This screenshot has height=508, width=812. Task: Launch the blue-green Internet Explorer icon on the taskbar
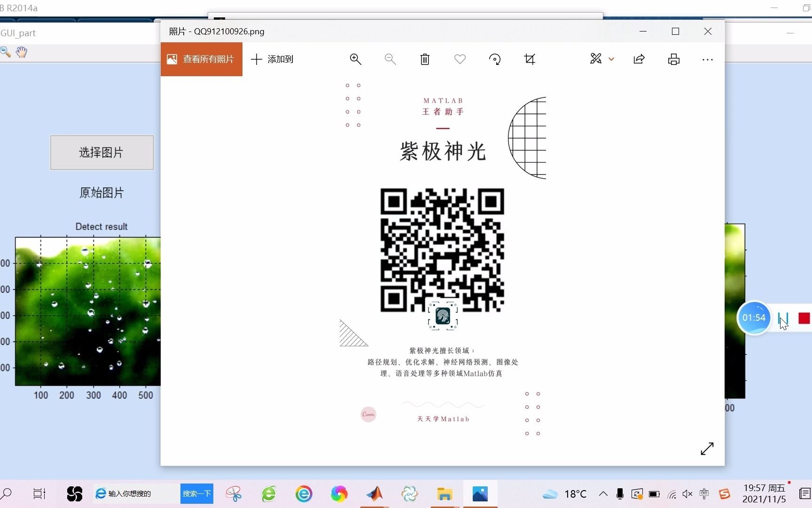(304, 494)
